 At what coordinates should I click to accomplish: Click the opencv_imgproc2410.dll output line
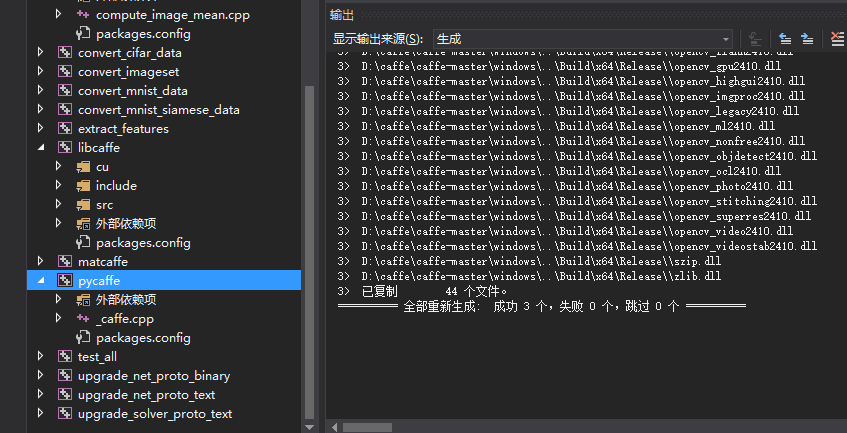pos(571,96)
